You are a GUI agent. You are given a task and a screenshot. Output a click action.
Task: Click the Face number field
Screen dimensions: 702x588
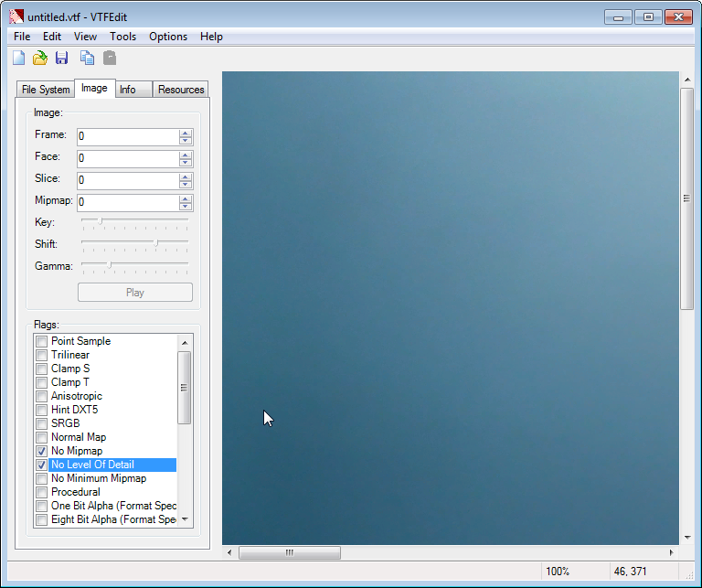pyautogui.click(x=128, y=158)
